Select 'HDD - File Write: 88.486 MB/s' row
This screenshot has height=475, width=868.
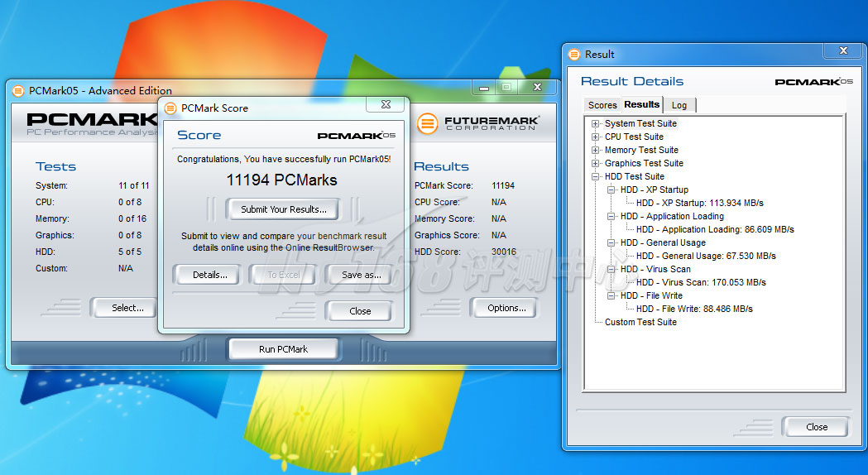coord(694,309)
